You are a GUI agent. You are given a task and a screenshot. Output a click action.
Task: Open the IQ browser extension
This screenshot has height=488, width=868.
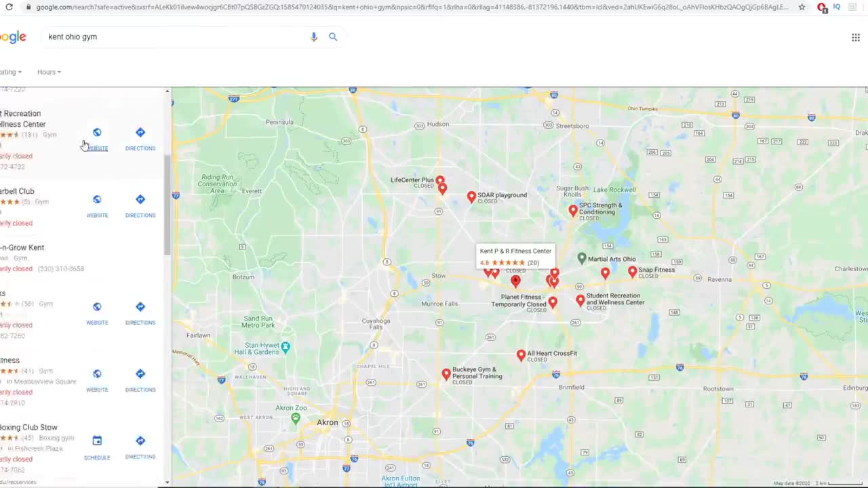point(837,7)
